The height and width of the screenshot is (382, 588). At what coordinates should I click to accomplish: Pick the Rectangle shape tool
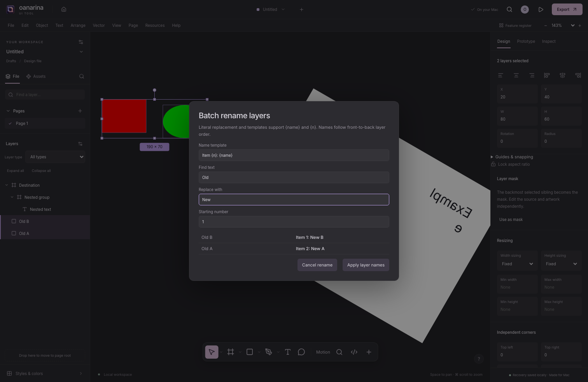(250, 352)
